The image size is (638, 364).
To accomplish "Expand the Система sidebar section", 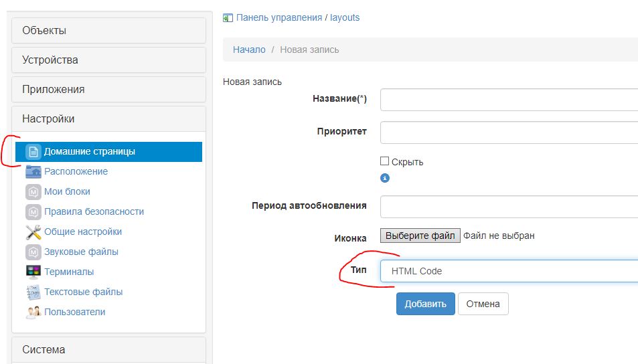I will (x=108, y=349).
